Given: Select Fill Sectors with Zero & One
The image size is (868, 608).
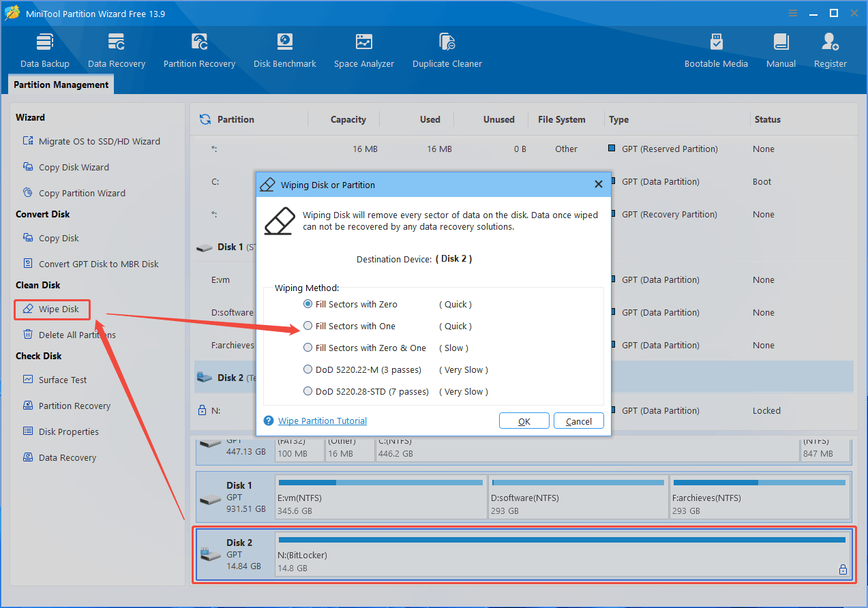Looking at the screenshot, I should tap(365, 348).
